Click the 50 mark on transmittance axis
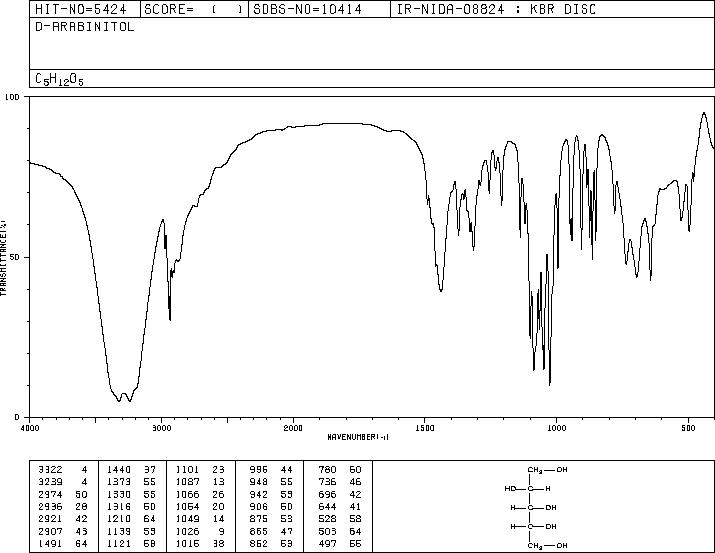715x553 pixels. 13,257
